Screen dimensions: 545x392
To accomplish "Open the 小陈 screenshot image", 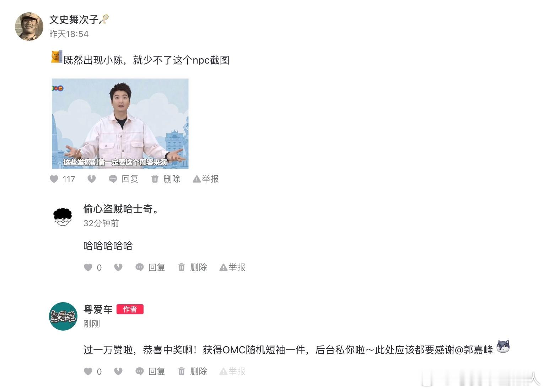I will click(120, 124).
